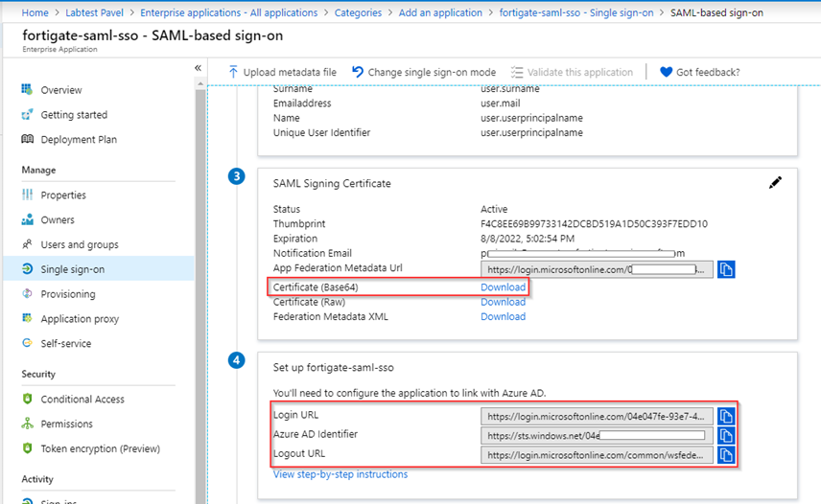Go to Users and groups

(80, 244)
